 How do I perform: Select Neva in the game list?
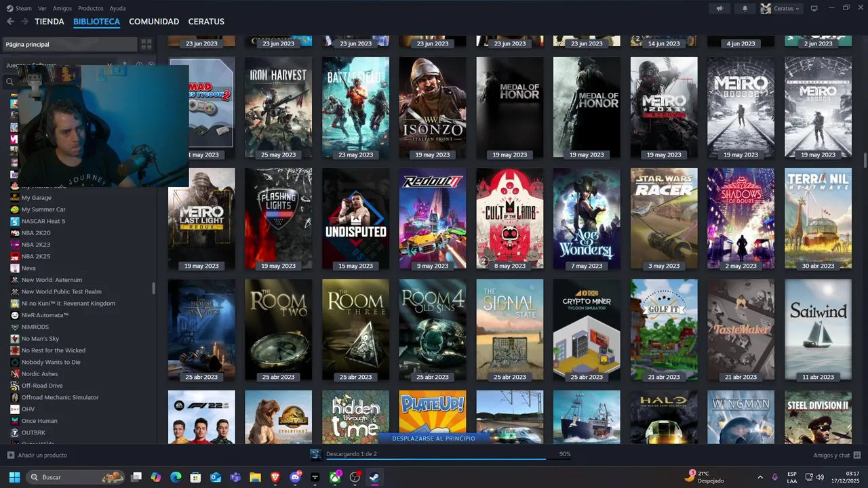pos(28,268)
